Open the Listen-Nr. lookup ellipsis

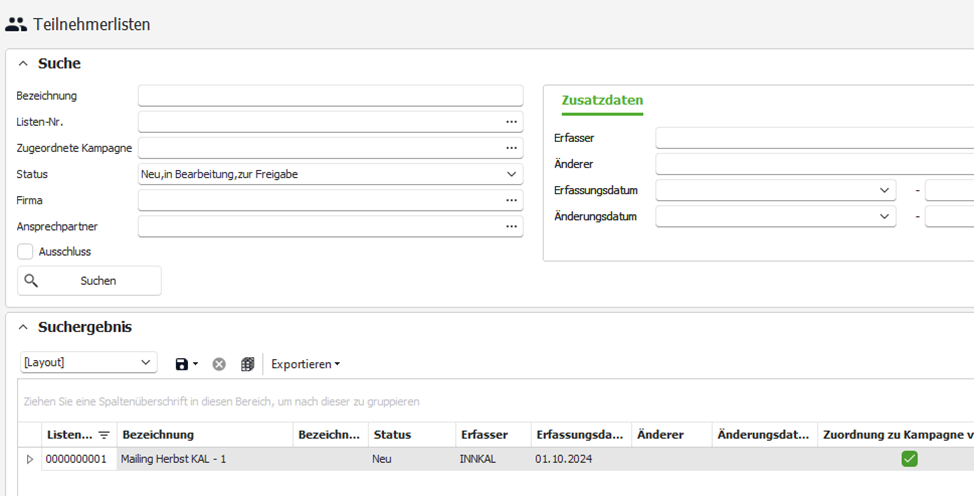(x=512, y=122)
